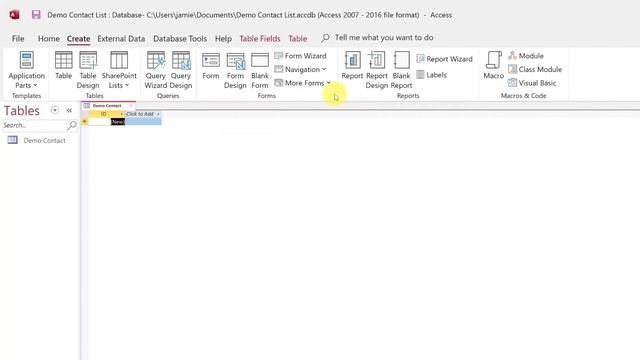The image size is (640, 360).
Task: Expand the SharePoint Lists menu
Action: click(119, 70)
